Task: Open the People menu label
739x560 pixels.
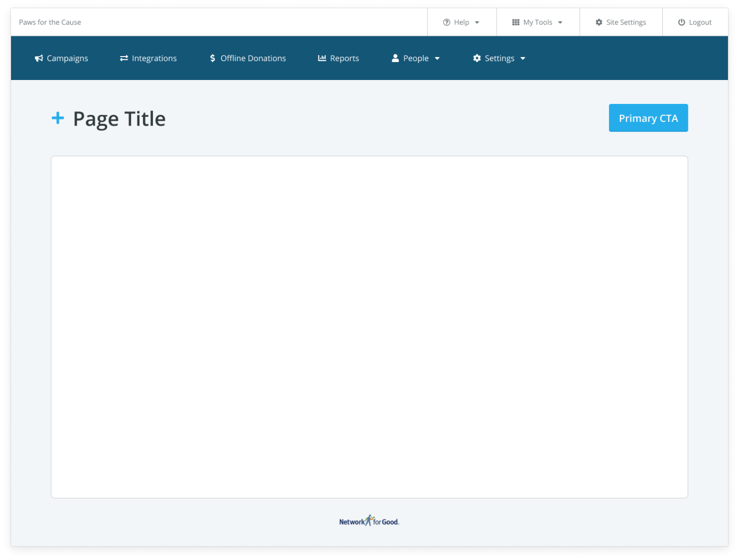Action: coord(416,58)
